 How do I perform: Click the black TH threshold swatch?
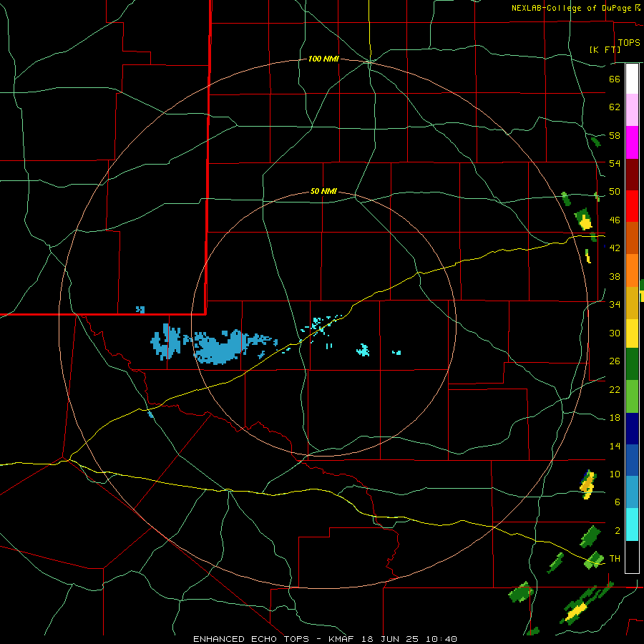coord(632,557)
